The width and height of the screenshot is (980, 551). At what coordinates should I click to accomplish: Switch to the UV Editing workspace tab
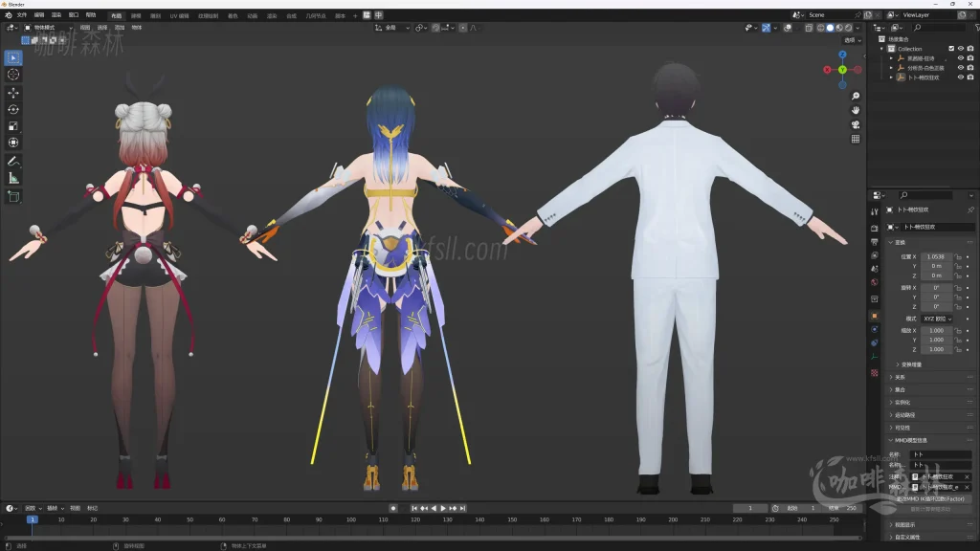(179, 15)
